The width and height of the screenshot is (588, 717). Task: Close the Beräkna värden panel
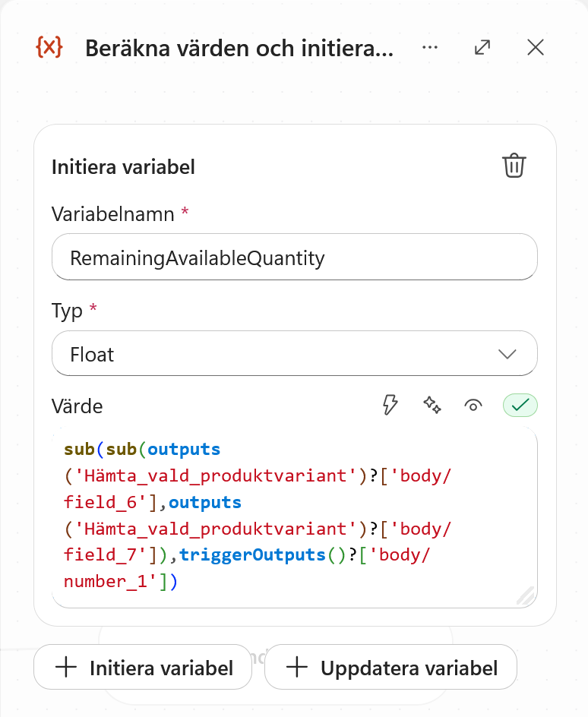(536, 47)
